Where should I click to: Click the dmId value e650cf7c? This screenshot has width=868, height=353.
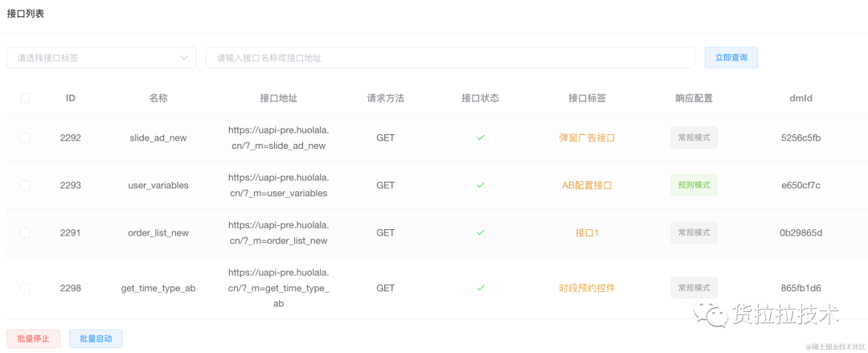[800, 185]
